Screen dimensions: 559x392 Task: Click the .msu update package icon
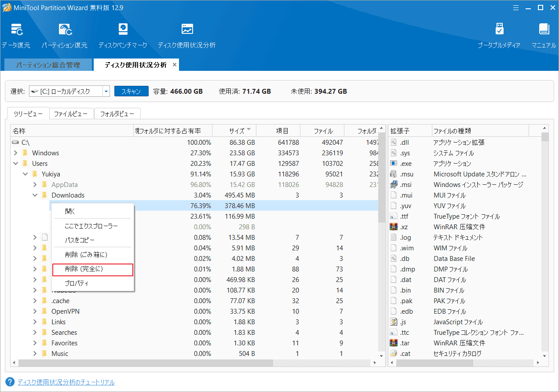pyautogui.click(x=394, y=174)
